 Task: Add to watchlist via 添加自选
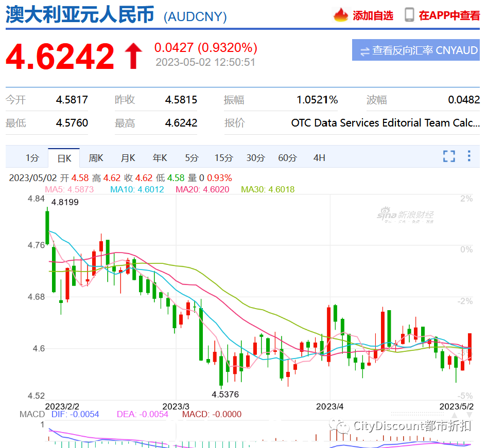[373, 15]
